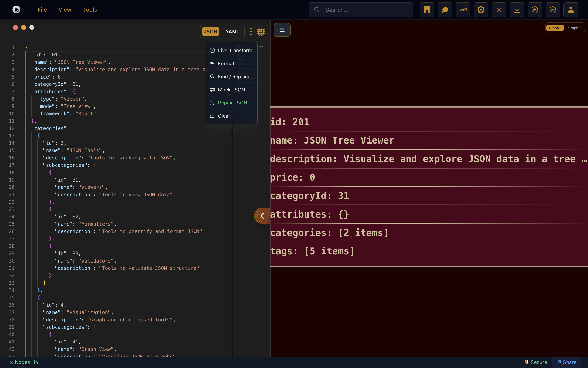Image resolution: width=588 pixels, height=368 pixels.
Task: Click the Secure label in status bar
Action: point(539,362)
